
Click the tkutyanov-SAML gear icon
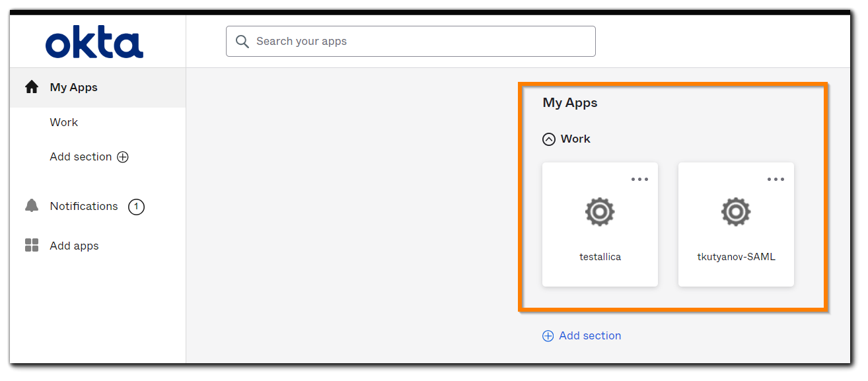pos(736,212)
